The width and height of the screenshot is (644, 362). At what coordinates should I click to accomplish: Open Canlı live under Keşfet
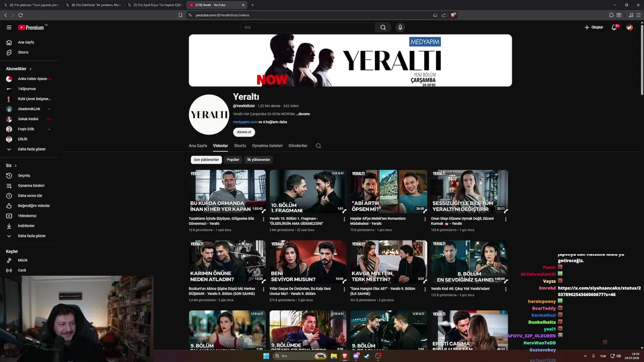(22, 270)
